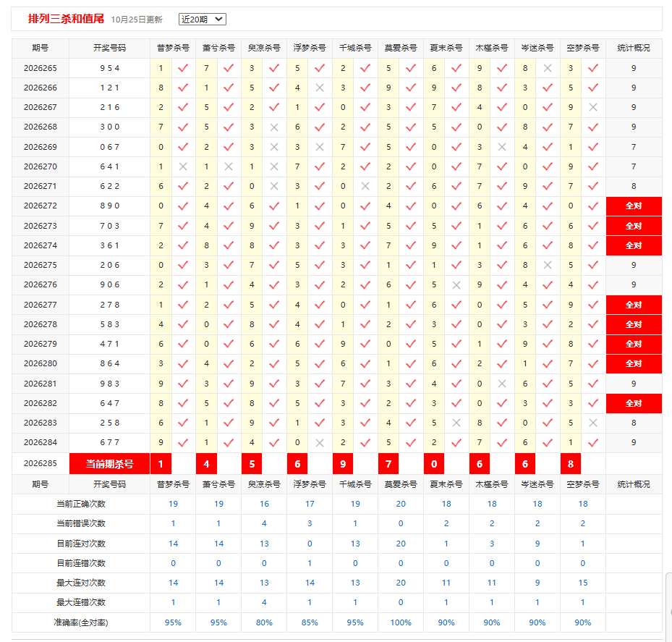The height and width of the screenshot is (642, 672).
Task: Click the X mark for 岑迷杀号 in row 2026275
Action: pos(548,265)
